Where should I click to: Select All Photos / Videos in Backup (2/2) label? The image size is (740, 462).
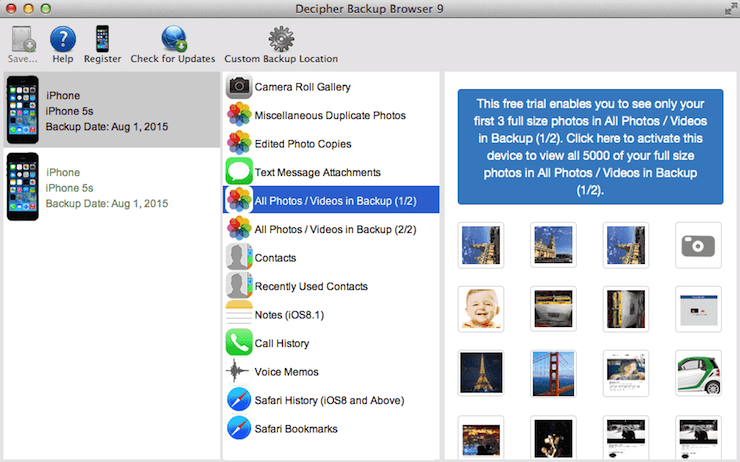coord(336,229)
